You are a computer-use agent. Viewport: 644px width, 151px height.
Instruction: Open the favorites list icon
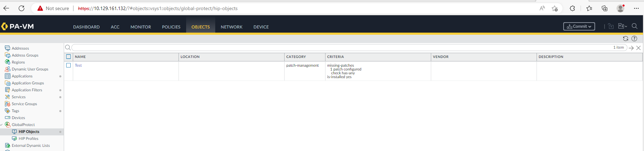tap(589, 8)
